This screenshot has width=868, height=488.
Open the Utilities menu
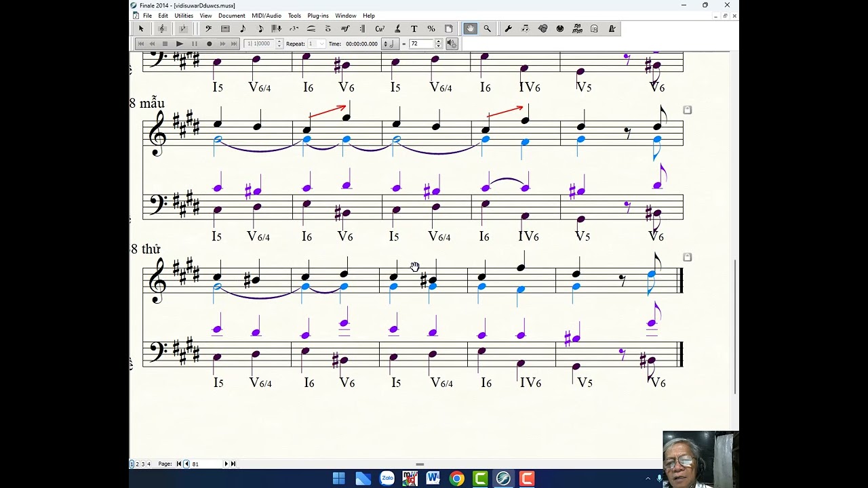pyautogui.click(x=184, y=16)
